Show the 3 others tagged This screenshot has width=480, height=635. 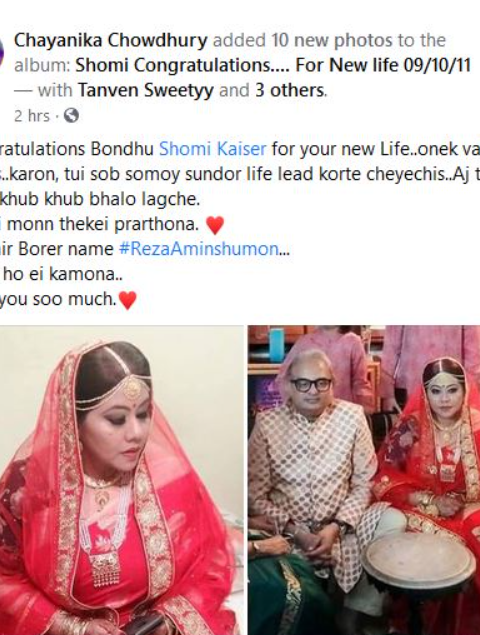coord(290,90)
